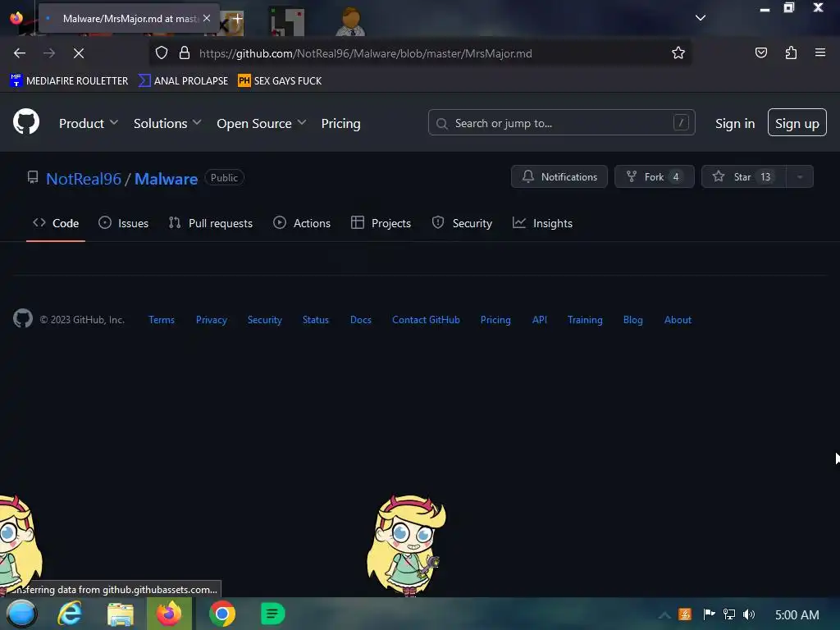Close the Malware/MrsMajor.md tab
This screenshot has height=630, width=840.
pyautogui.click(x=207, y=18)
